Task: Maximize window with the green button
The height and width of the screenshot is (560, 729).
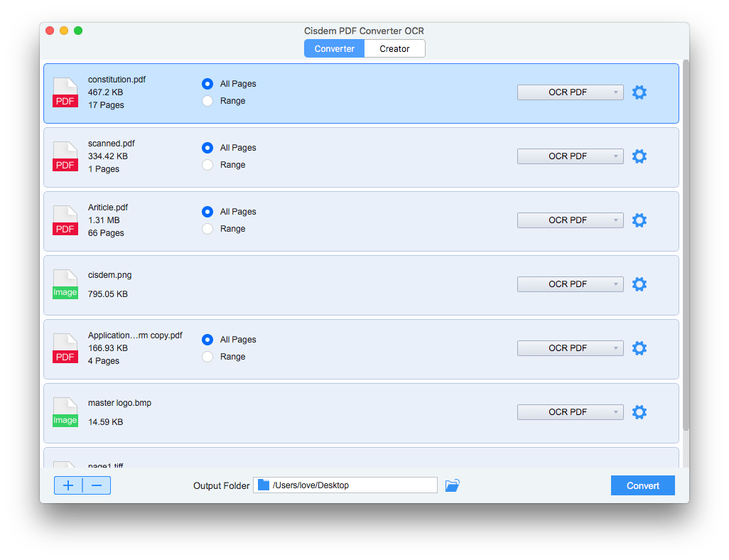Action: (x=78, y=31)
